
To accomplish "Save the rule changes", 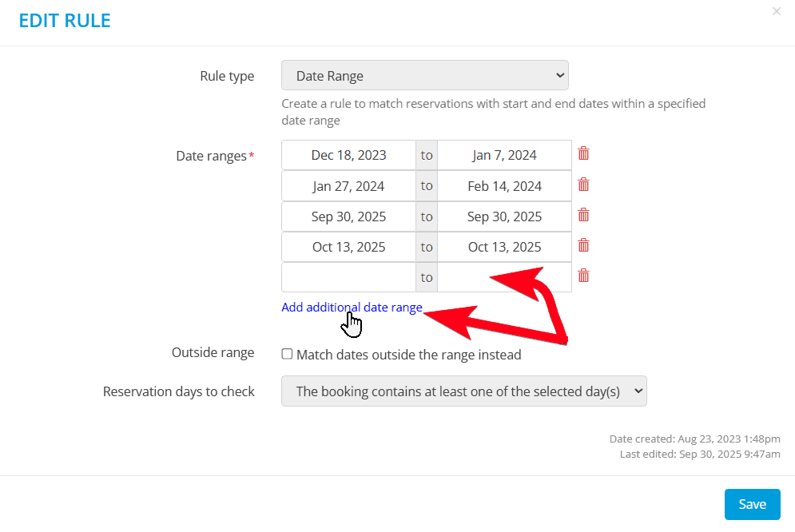I will click(752, 504).
